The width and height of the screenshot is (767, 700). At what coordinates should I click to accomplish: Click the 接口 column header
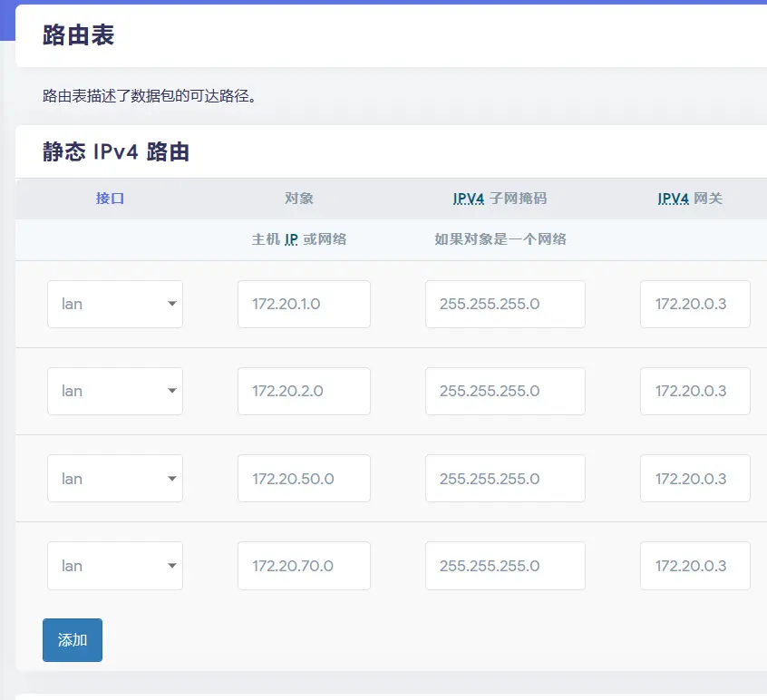pos(110,198)
